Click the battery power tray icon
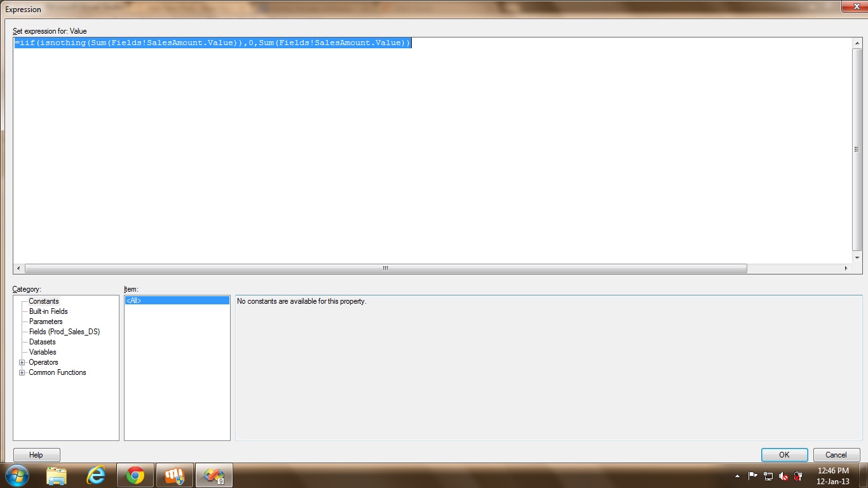The image size is (868, 488). click(798, 476)
